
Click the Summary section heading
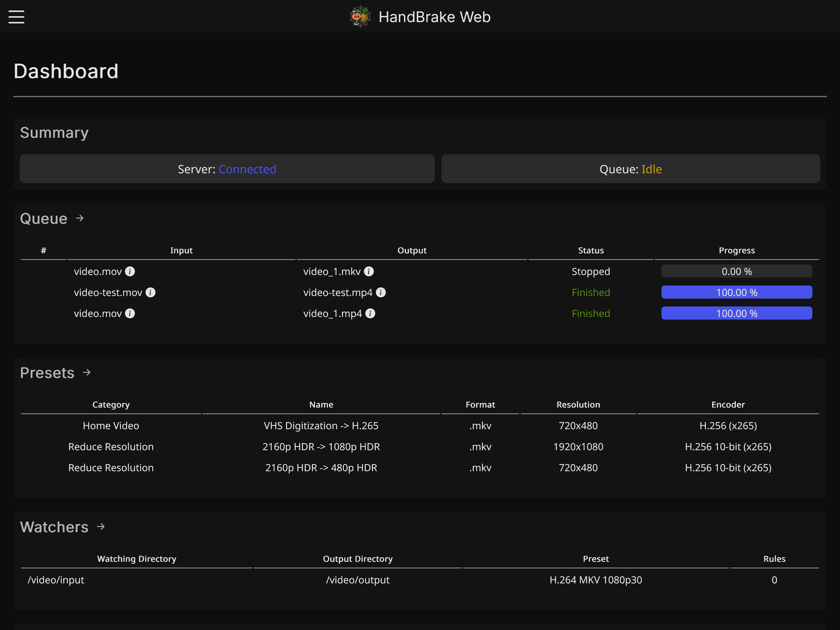[54, 133]
